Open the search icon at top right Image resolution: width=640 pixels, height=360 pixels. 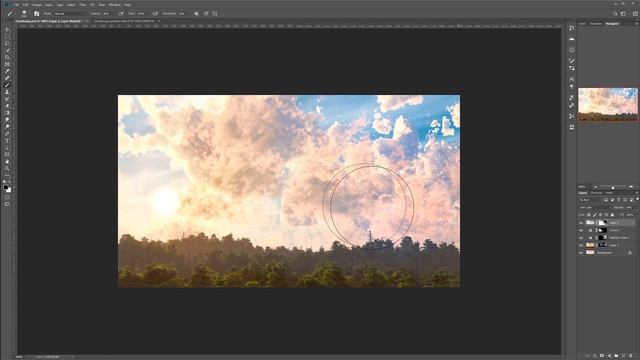coord(615,13)
